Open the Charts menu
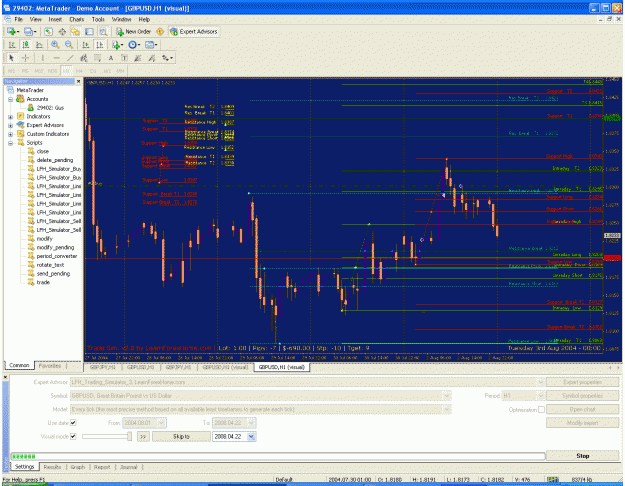Viewport: 625px width, 486px height. [77, 19]
